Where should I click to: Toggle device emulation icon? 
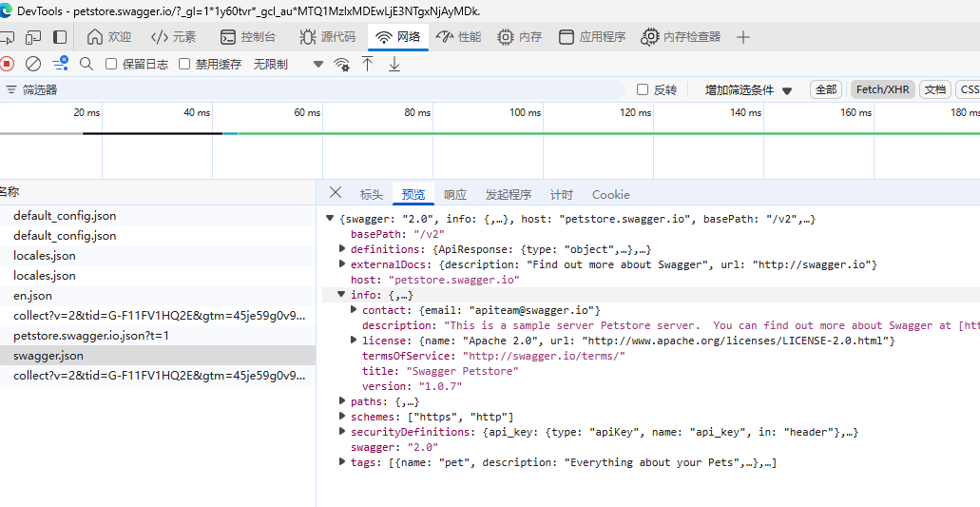point(33,37)
